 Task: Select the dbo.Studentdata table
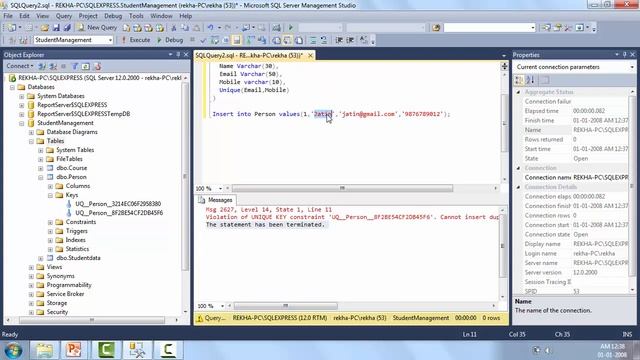pos(78,258)
